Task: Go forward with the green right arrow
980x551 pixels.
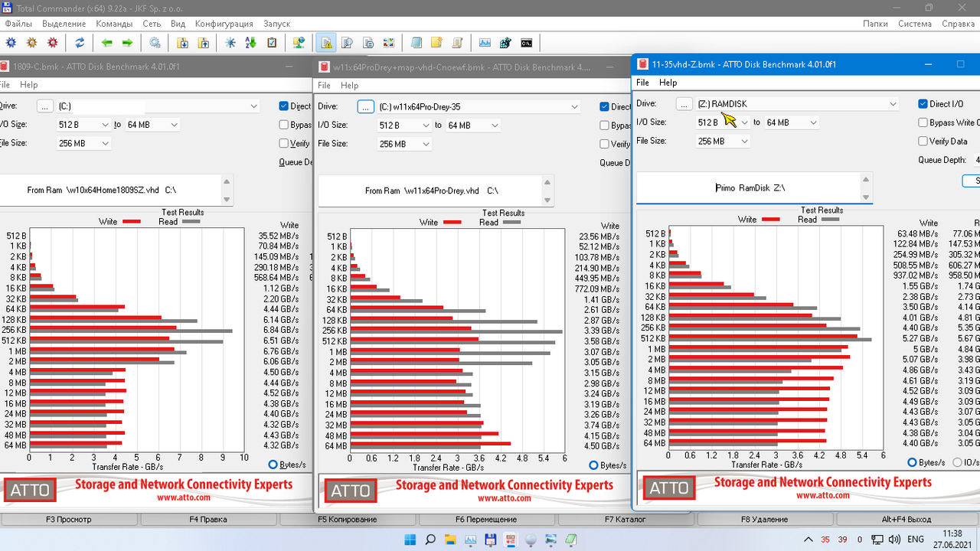Action: tap(128, 43)
